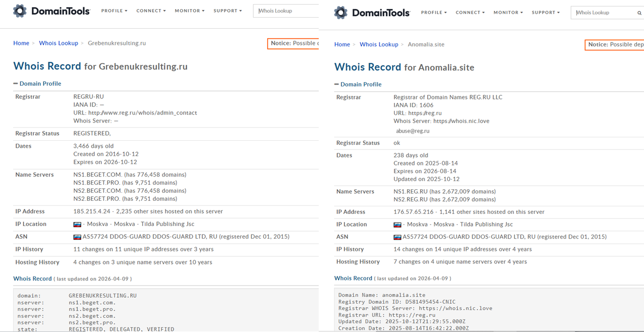Click Russian flag beside Moskva, Anomalia.site IP Location
The image size is (644, 332).
[397, 225]
